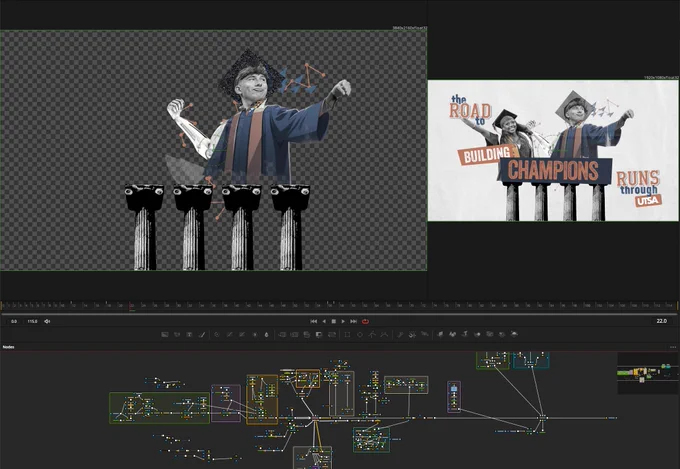Click the 1920x1080xfloat32 resolution label
The image size is (680, 469).
tap(661, 77)
